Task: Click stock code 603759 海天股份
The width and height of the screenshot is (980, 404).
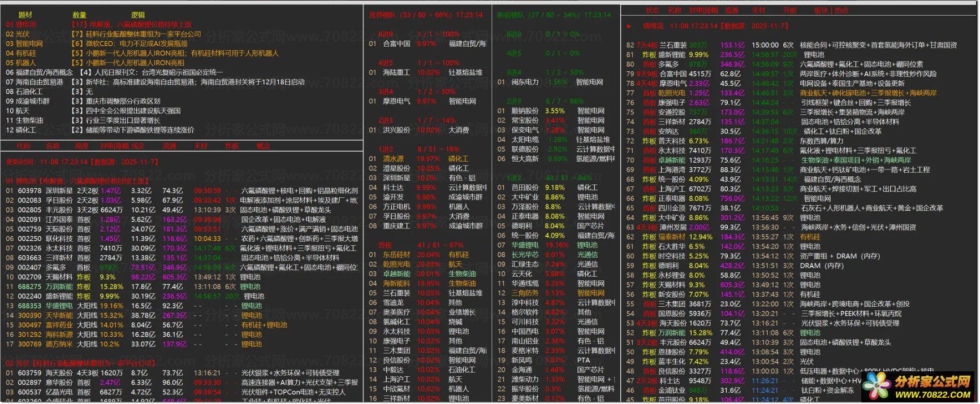Action: (29, 373)
